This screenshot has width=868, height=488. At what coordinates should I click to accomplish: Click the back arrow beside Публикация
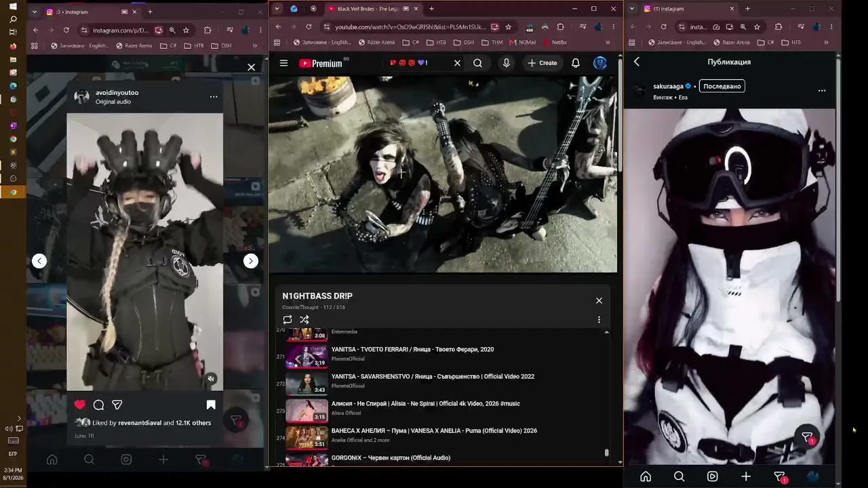[x=637, y=62]
